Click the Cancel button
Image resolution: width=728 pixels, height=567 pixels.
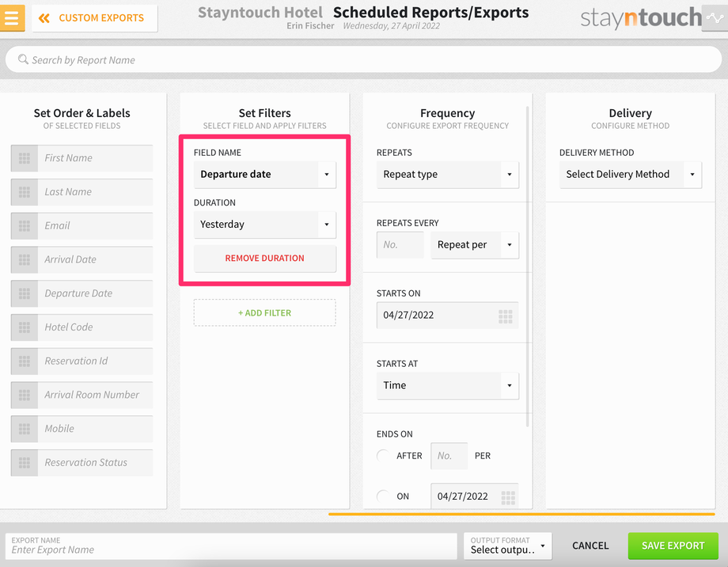(x=590, y=546)
